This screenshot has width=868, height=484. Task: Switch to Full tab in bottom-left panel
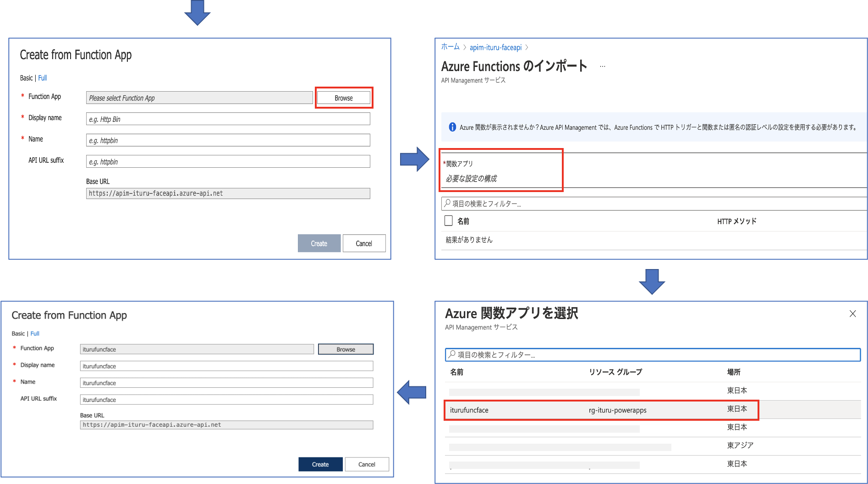(x=35, y=334)
